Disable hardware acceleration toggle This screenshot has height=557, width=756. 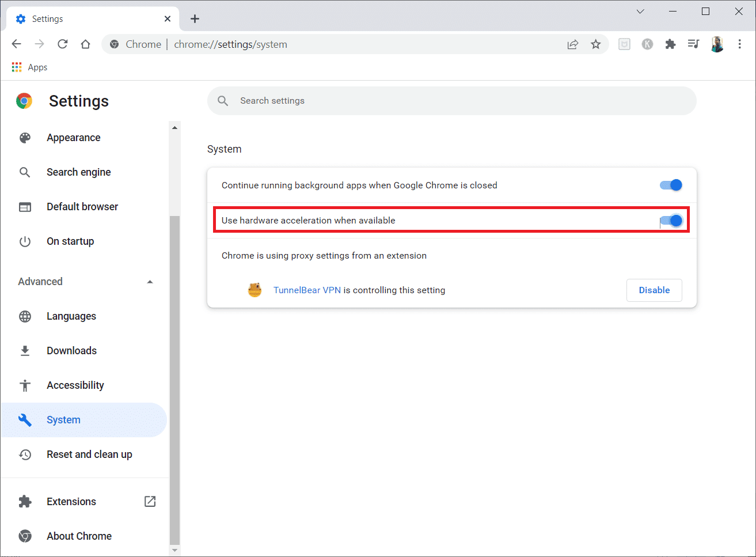[670, 220]
